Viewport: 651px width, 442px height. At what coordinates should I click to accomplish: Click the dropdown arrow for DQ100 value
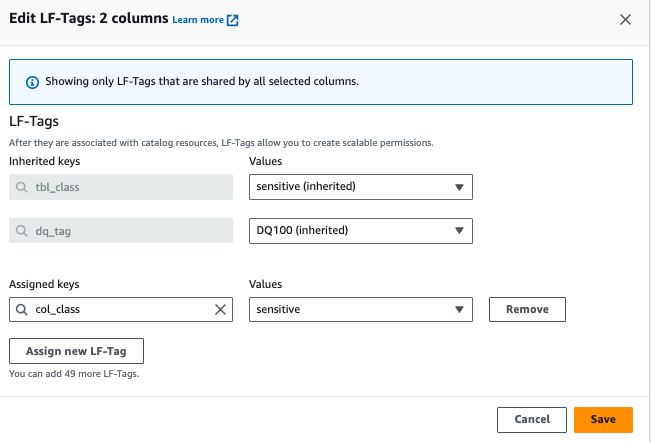pyautogui.click(x=459, y=231)
